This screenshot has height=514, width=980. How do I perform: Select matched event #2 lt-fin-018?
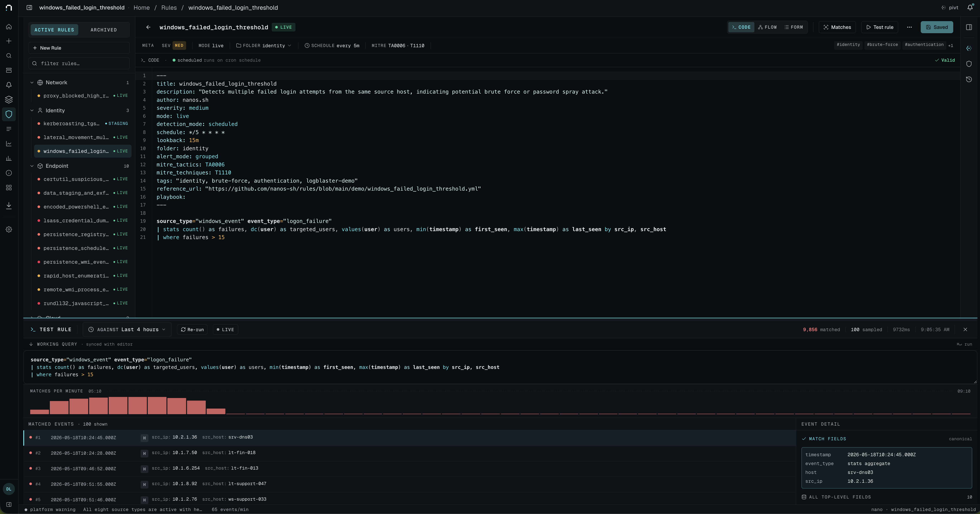[409, 453]
